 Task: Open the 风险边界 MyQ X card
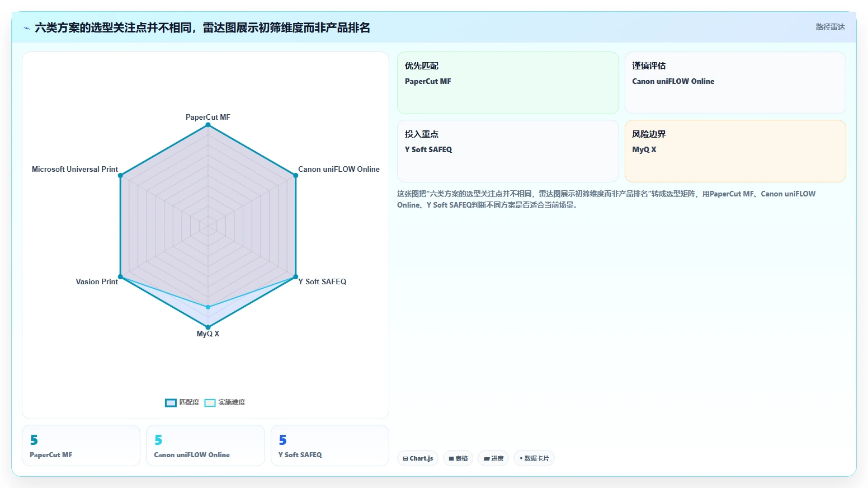pyautogui.click(x=735, y=151)
